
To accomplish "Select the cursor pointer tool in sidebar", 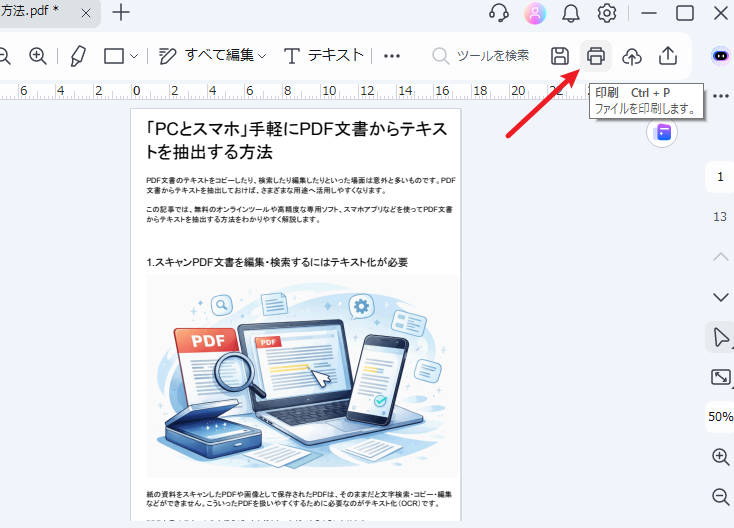I will point(720,337).
